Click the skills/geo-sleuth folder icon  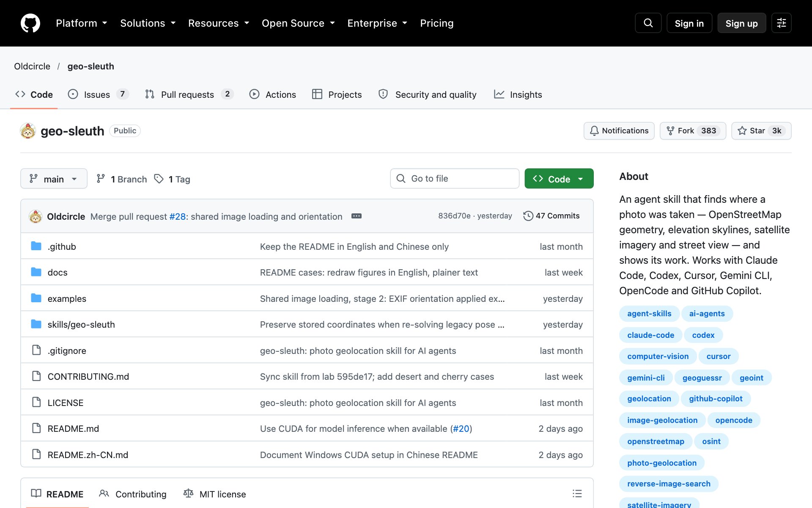[x=36, y=324]
